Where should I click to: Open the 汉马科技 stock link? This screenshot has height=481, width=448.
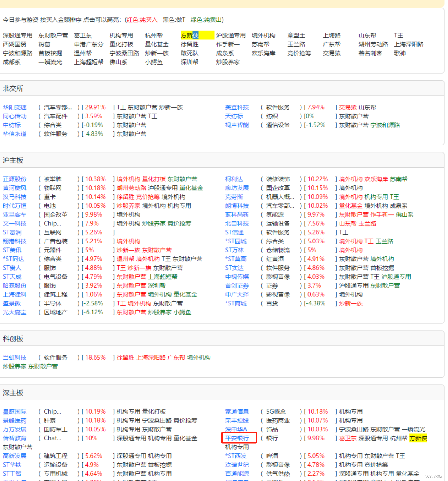(x=15, y=197)
